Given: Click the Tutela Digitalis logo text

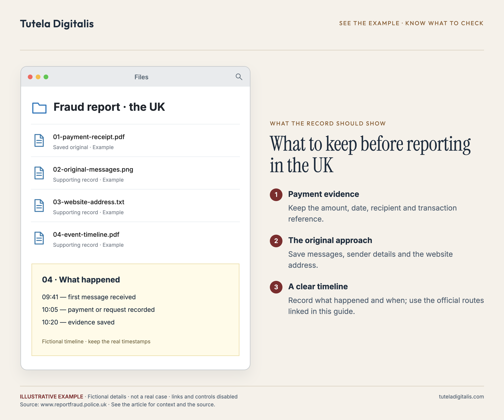Looking at the screenshot, I should [x=57, y=24].
